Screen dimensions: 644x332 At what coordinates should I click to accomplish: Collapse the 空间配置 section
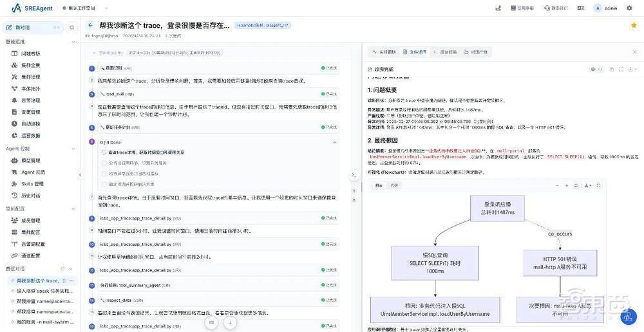tap(73, 208)
